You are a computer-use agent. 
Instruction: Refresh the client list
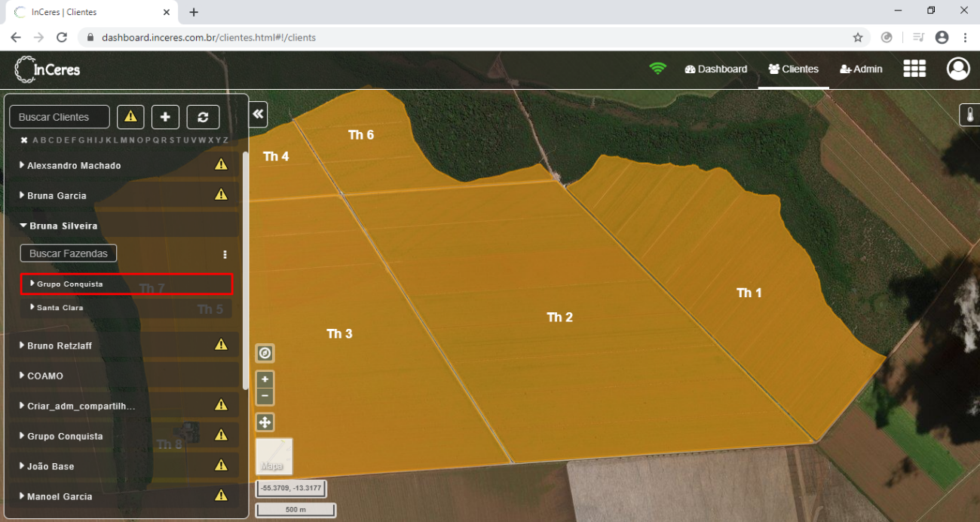click(203, 117)
